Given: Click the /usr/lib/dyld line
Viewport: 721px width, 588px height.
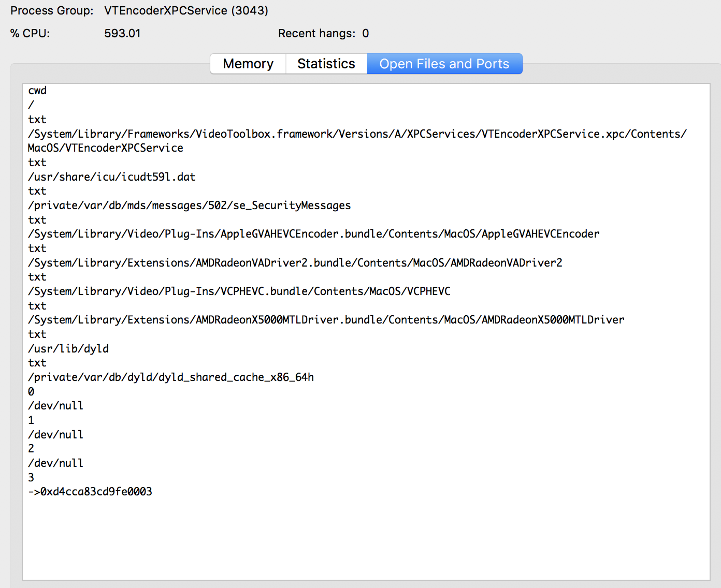Looking at the screenshot, I should (68, 349).
